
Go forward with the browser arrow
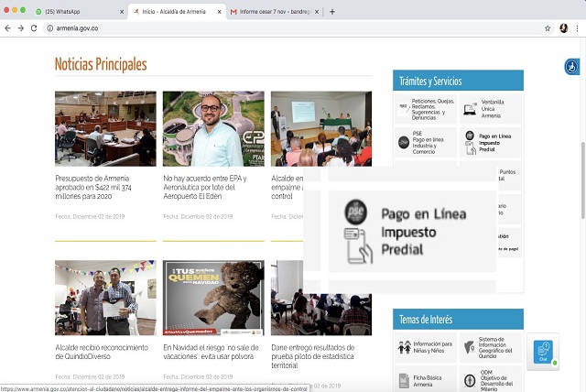[x=21, y=28]
